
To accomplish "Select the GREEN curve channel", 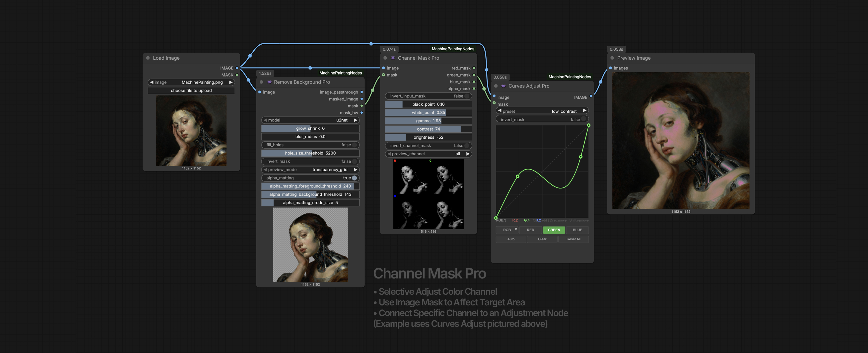I will (554, 230).
